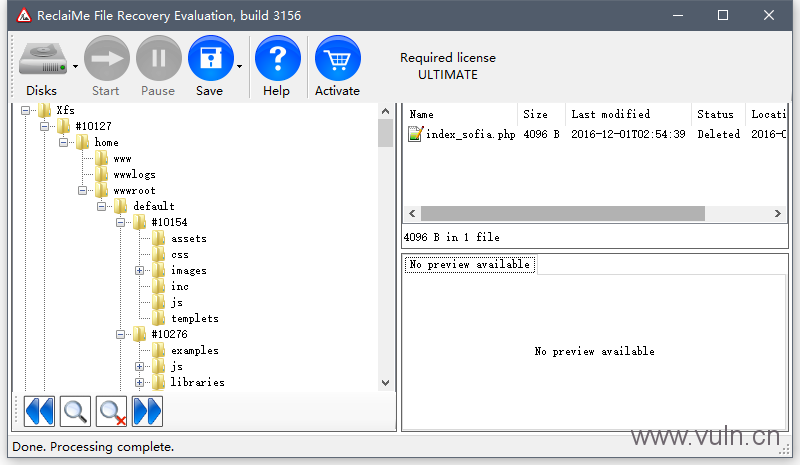Click the 4096 B size cell

541,134
